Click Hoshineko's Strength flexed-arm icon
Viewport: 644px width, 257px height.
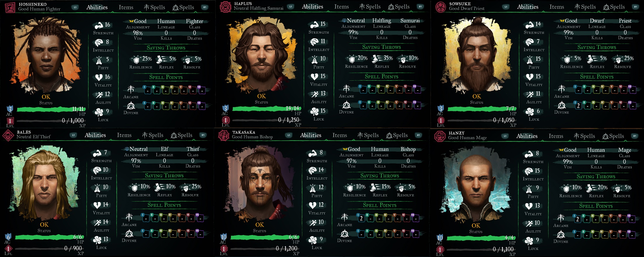99,25
